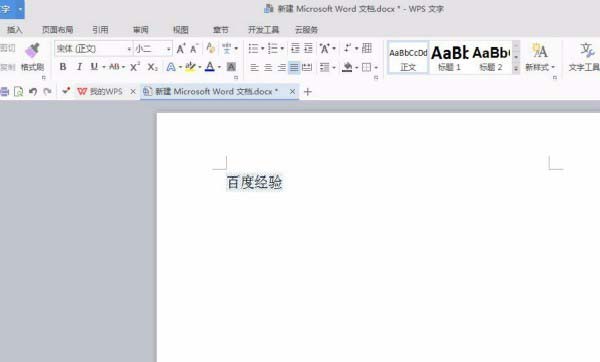Click the Format Painter brush icon
Viewport: 600px width, 362px height.
click(x=33, y=50)
